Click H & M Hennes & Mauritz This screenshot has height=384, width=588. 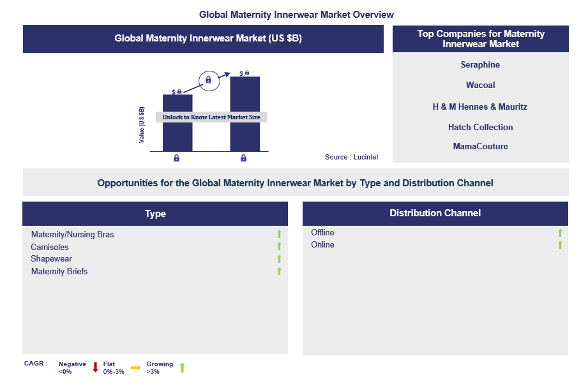[480, 107]
